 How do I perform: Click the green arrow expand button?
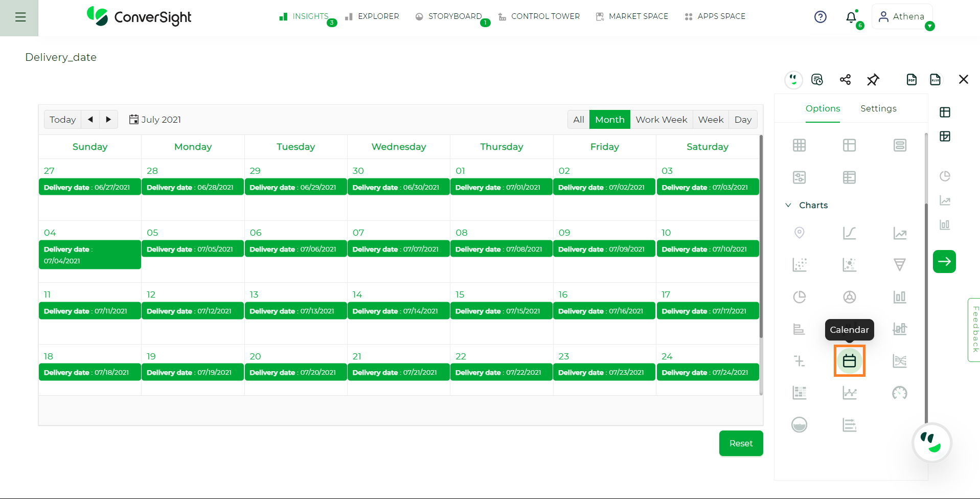pos(944,261)
